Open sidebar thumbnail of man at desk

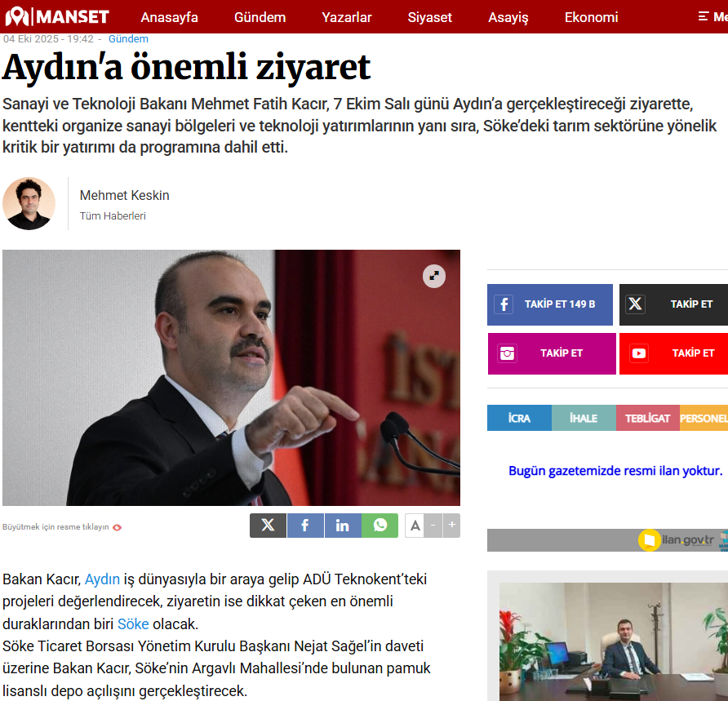click(x=613, y=641)
